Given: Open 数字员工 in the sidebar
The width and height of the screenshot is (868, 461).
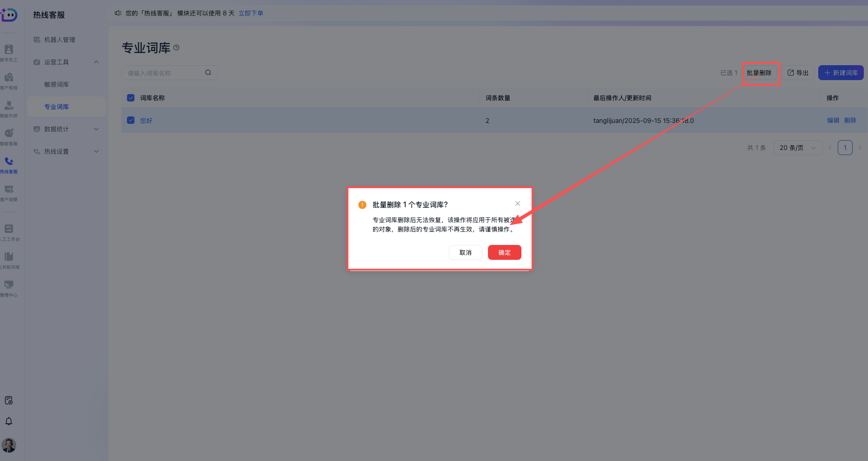Looking at the screenshot, I should [9, 50].
